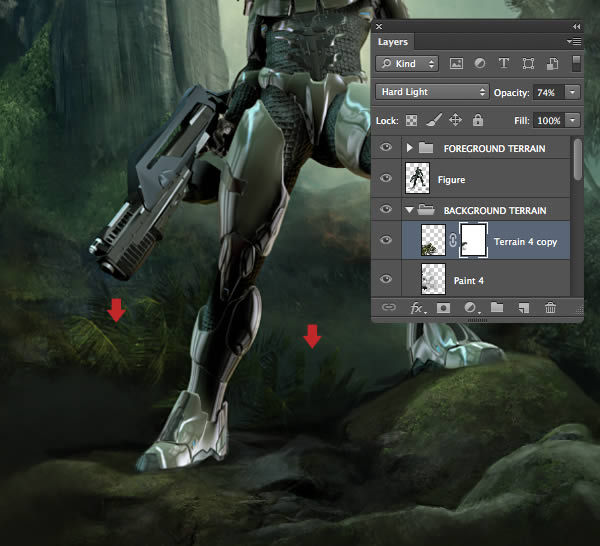Image resolution: width=600 pixels, height=546 pixels.
Task: Close the Layers panel X
Action: (379, 26)
